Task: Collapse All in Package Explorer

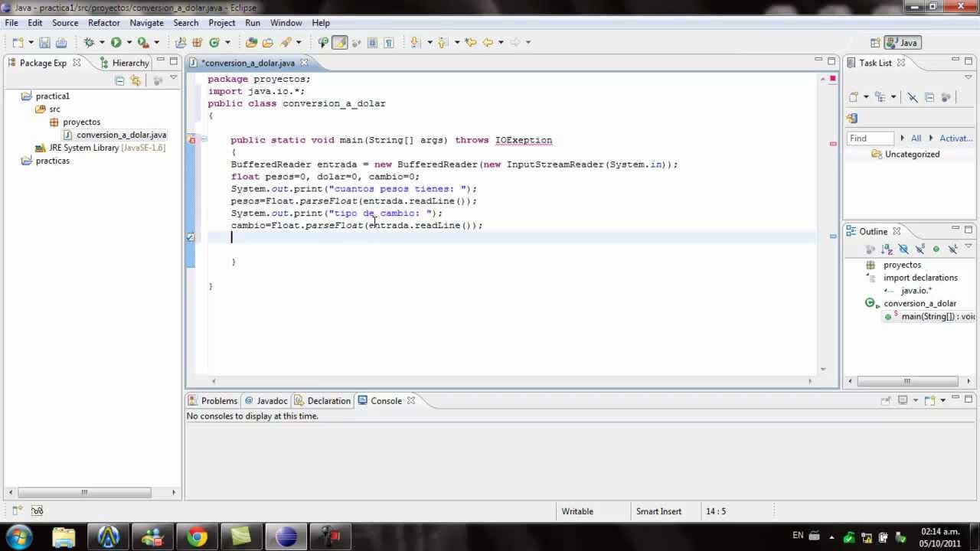Action: (119, 80)
